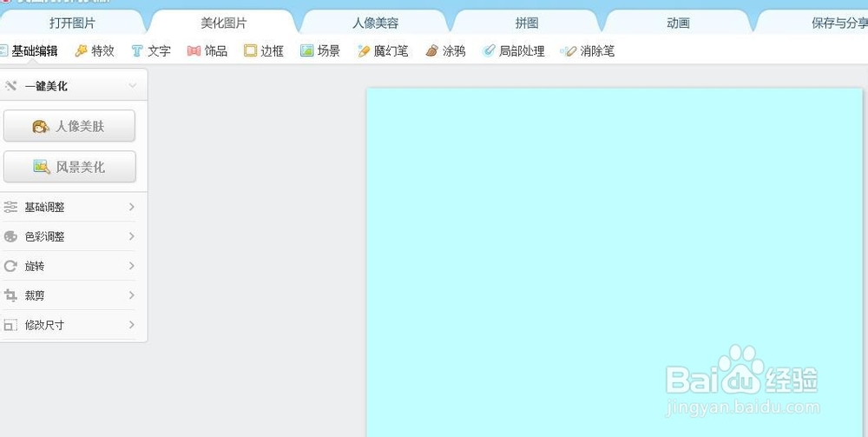Select the 涂鸦 doodle brush icon
This screenshot has height=437, width=868.
[x=431, y=51]
